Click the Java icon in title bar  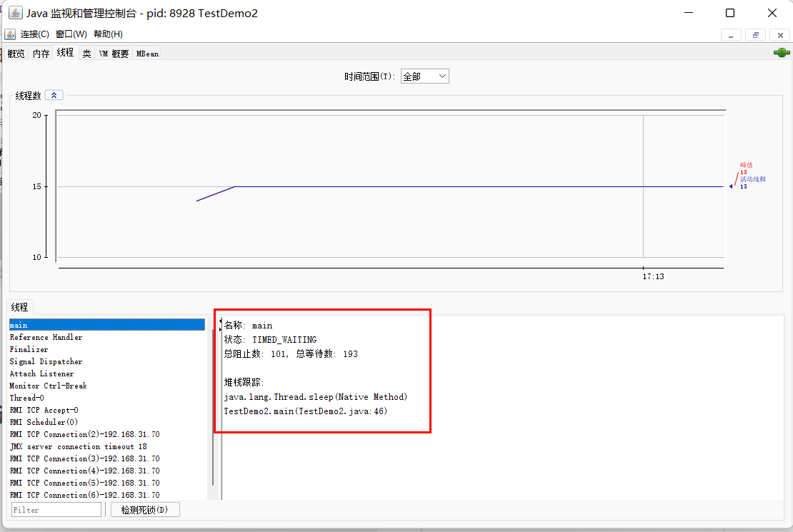click(x=15, y=13)
